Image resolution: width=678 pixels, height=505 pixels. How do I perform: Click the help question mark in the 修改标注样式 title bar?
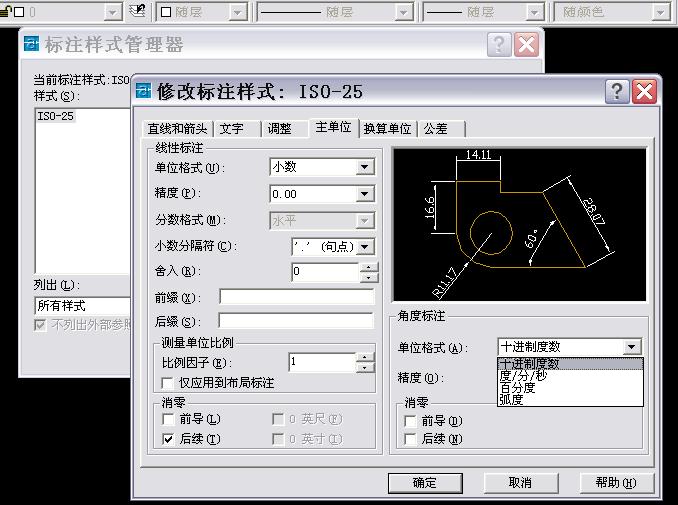pyautogui.click(x=617, y=92)
